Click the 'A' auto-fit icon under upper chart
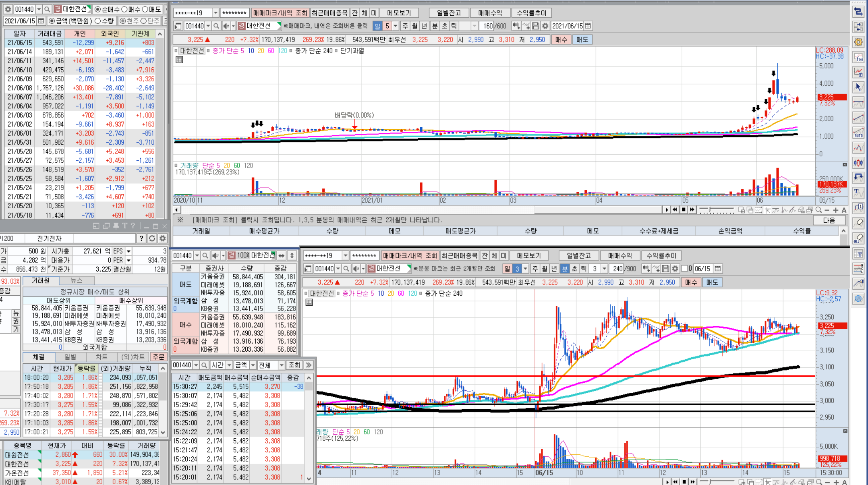 (844, 210)
